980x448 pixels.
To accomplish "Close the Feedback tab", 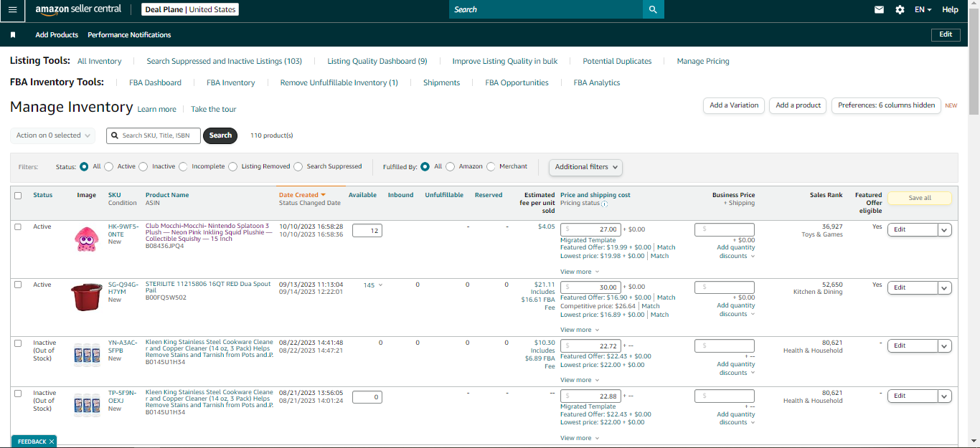I will 52,442.
